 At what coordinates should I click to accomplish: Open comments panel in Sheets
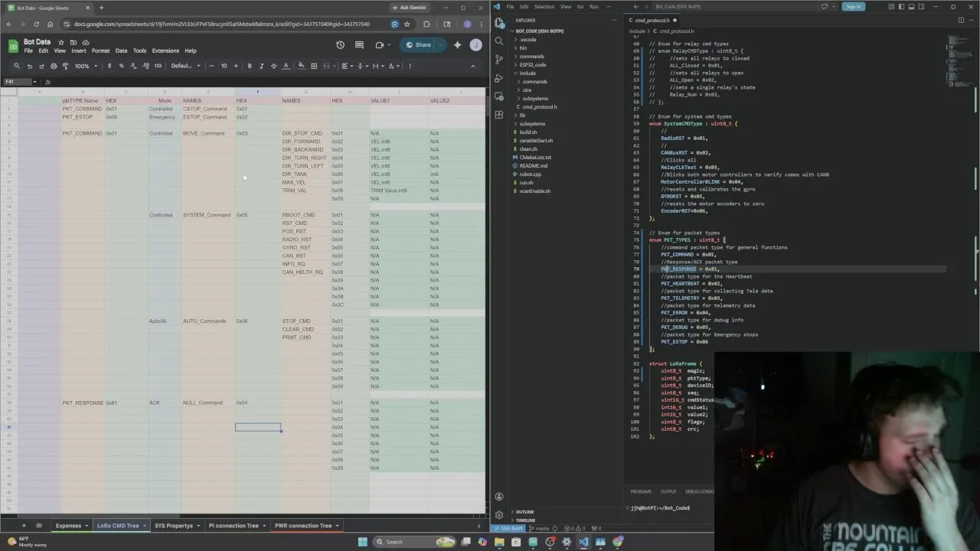click(360, 45)
